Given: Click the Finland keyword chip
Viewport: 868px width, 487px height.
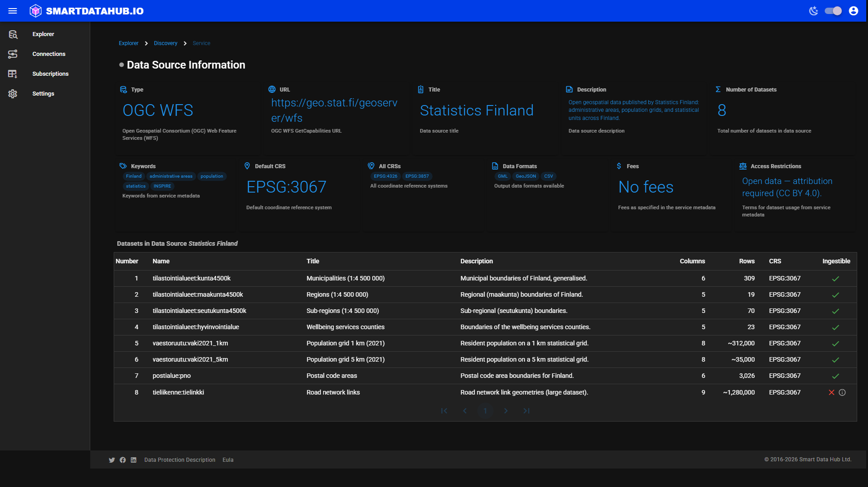Looking at the screenshot, I should tap(134, 176).
